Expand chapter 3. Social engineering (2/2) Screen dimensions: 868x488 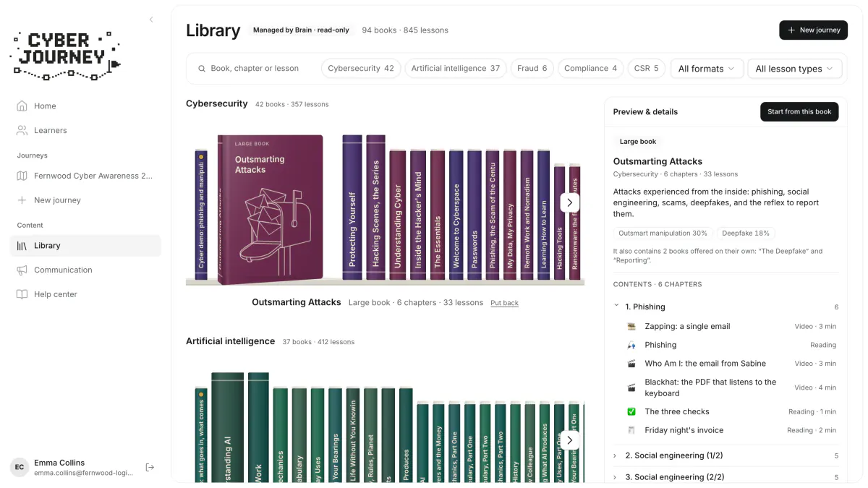(x=726, y=477)
